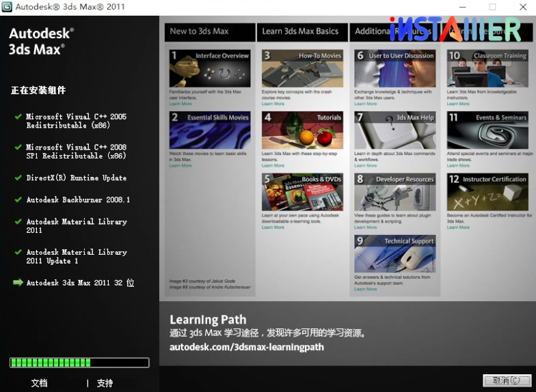The height and width of the screenshot is (392, 536).
Task: Click the installation progress bar
Action: (79, 362)
